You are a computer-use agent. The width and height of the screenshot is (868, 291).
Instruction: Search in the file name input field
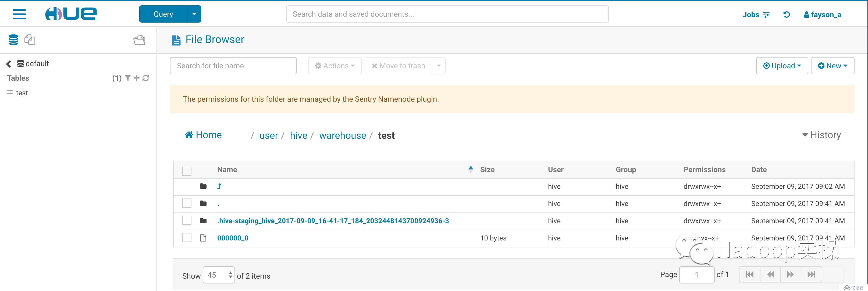click(233, 66)
